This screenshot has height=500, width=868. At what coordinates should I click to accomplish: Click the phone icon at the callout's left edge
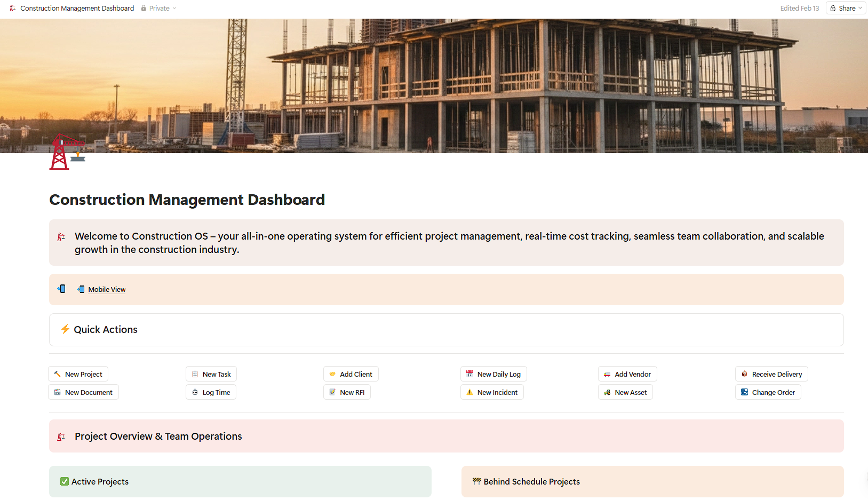pyautogui.click(x=61, y=289)
